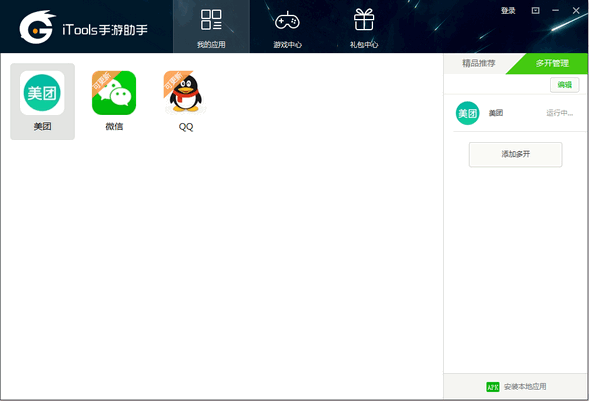Select the running 美团 entry icon in 多开管理
Viewport: 589px width, 401px height.
(467, 113)
